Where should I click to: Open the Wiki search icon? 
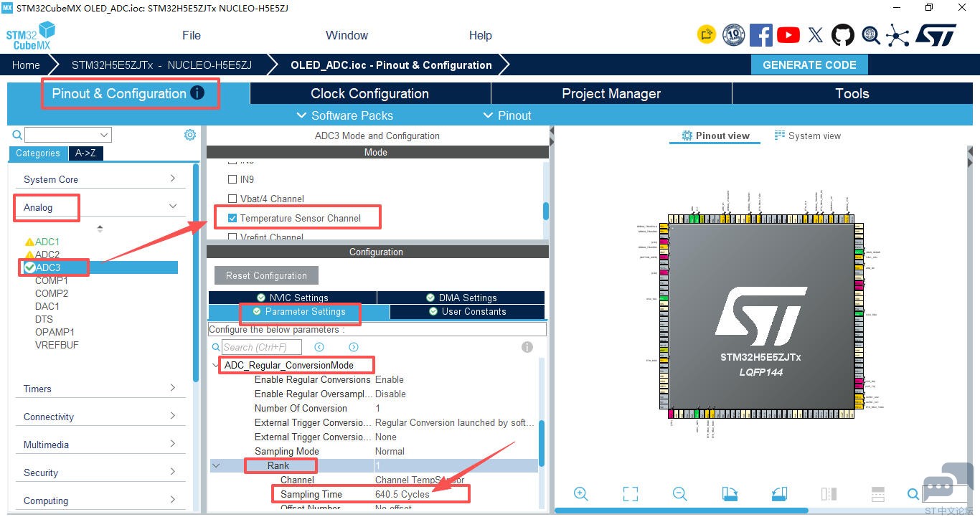coord(871,35)
